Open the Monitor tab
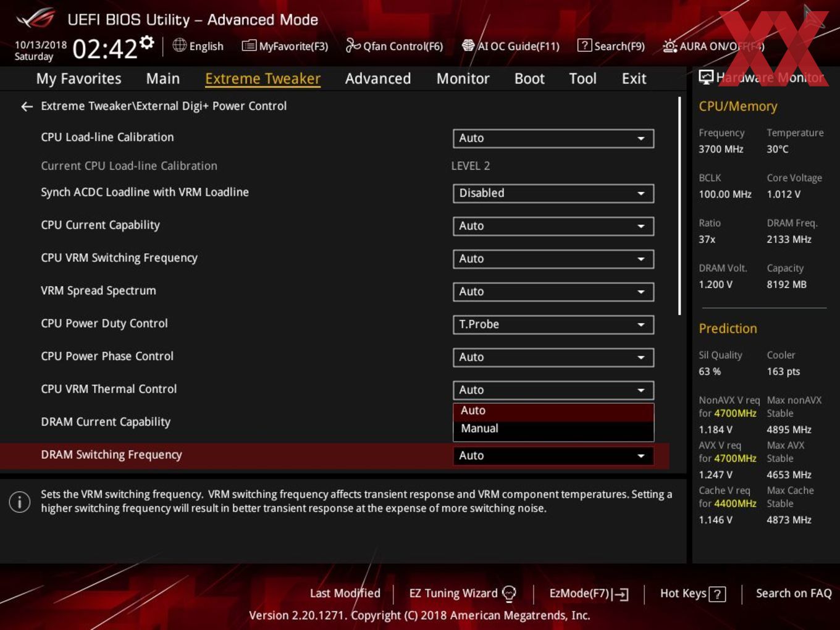Screen dimensions: 840x630 coord(463,78)
